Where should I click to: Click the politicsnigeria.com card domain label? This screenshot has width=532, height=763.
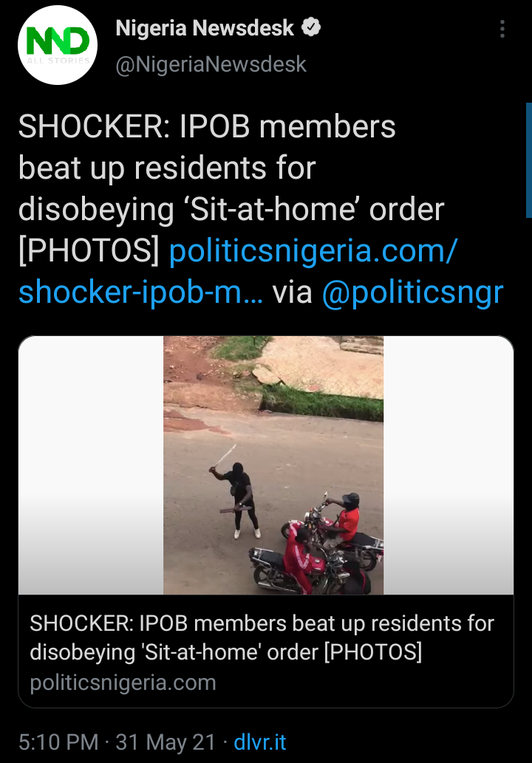click(123, 682)
